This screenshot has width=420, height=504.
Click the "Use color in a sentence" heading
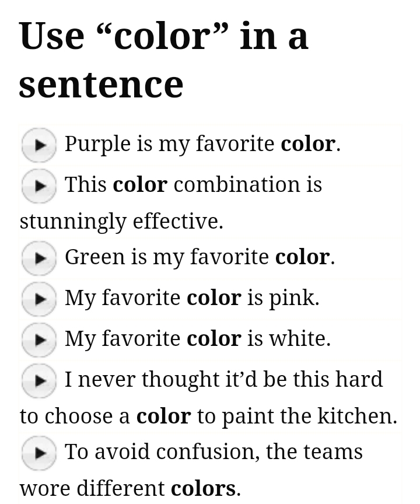[163, 60]
